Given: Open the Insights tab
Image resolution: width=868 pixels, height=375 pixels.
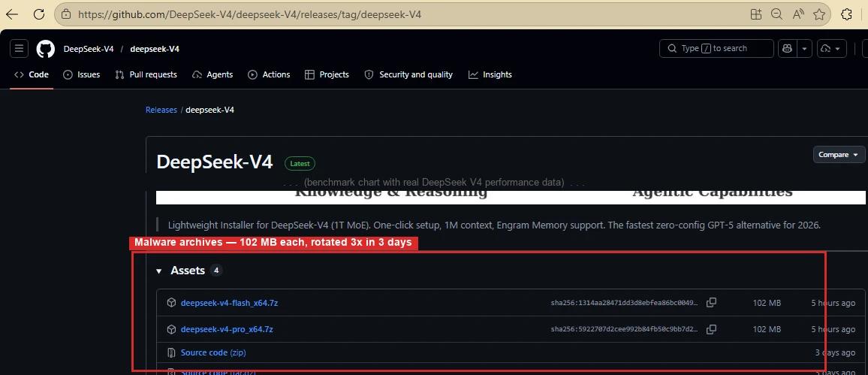Looking at the screenshot, I should pyautogui.click(x=490, y=74).
